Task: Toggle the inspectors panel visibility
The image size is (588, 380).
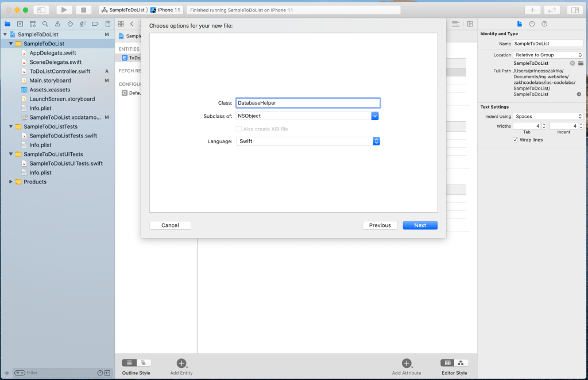Action: coord(574,10)
